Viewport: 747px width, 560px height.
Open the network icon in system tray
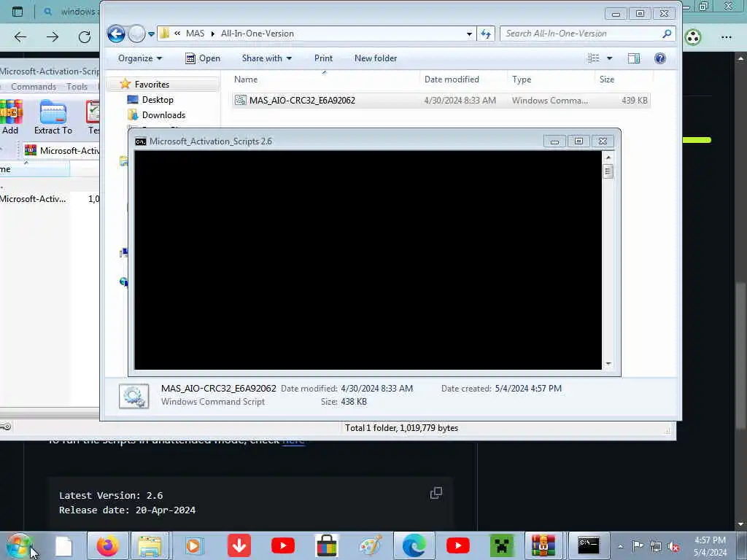point(656,547)
